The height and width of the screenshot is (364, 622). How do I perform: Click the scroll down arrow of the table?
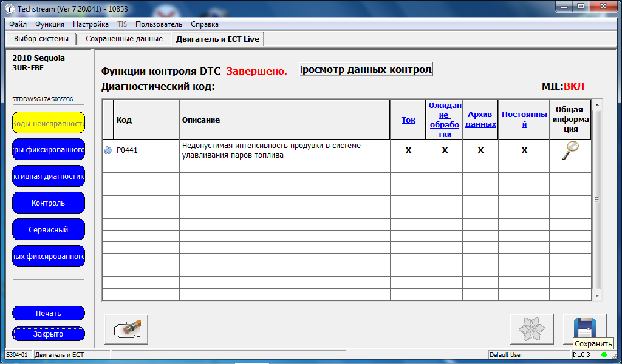597,295
